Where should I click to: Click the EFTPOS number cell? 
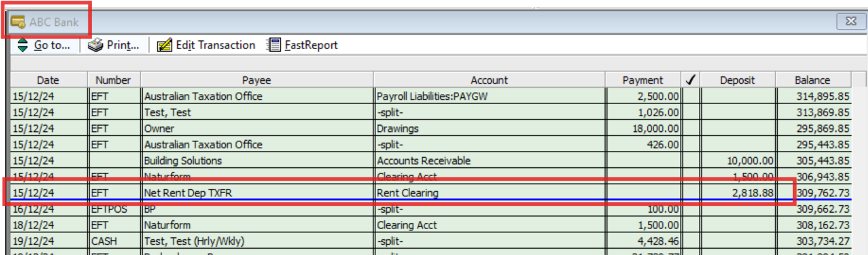tap(114, 209)
